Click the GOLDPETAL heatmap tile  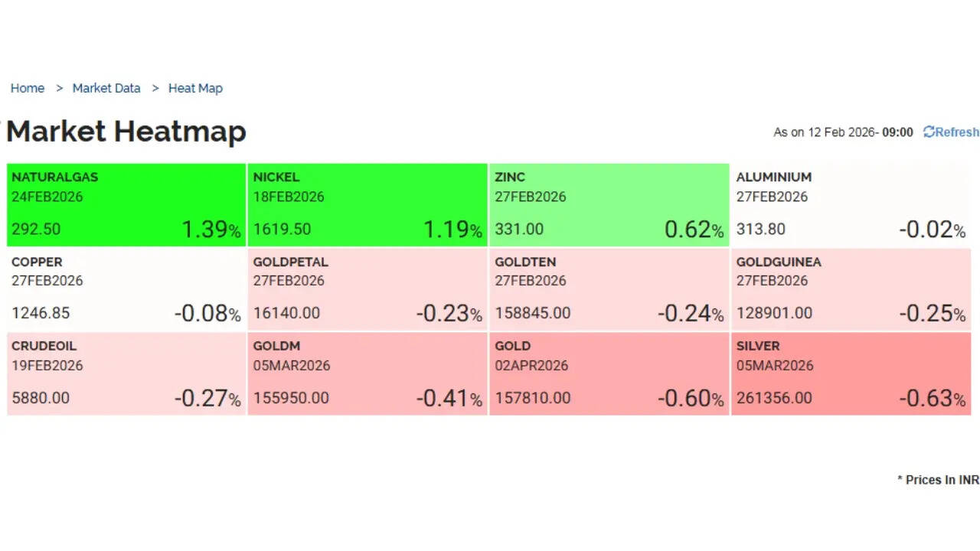click(367, 289)
